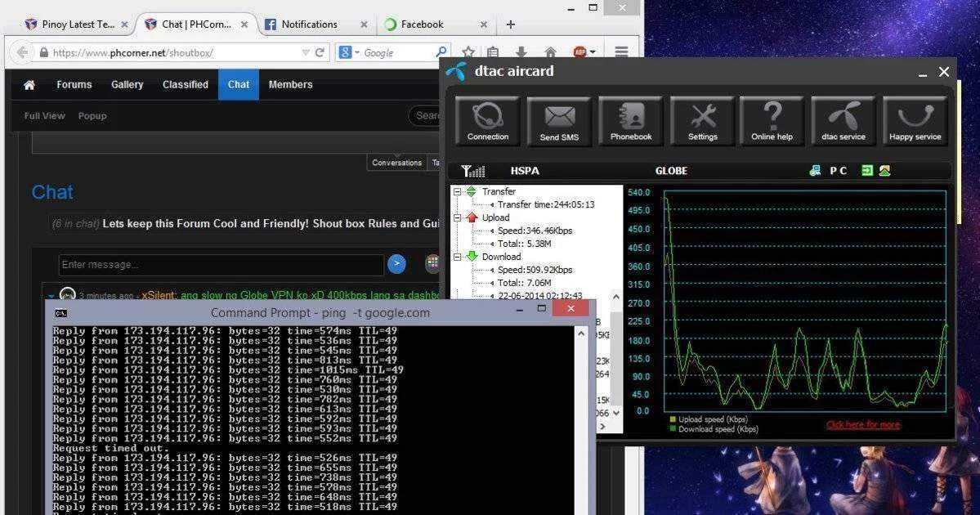Click the browser back arrow button
Viewport: 980px width, 515px height.
click(22, 52)
